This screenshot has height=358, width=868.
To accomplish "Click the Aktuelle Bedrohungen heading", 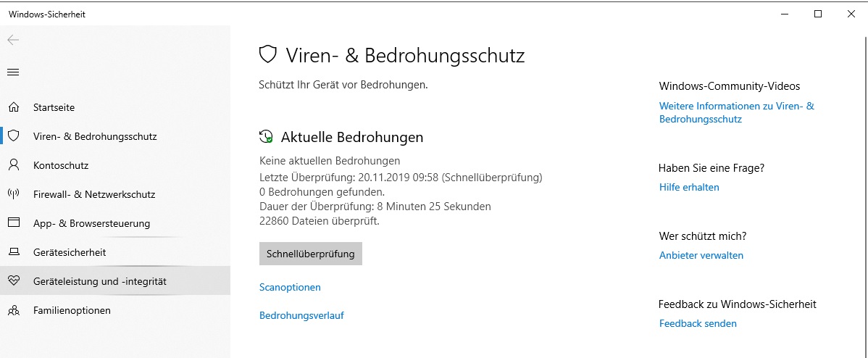I will point(352,137).
